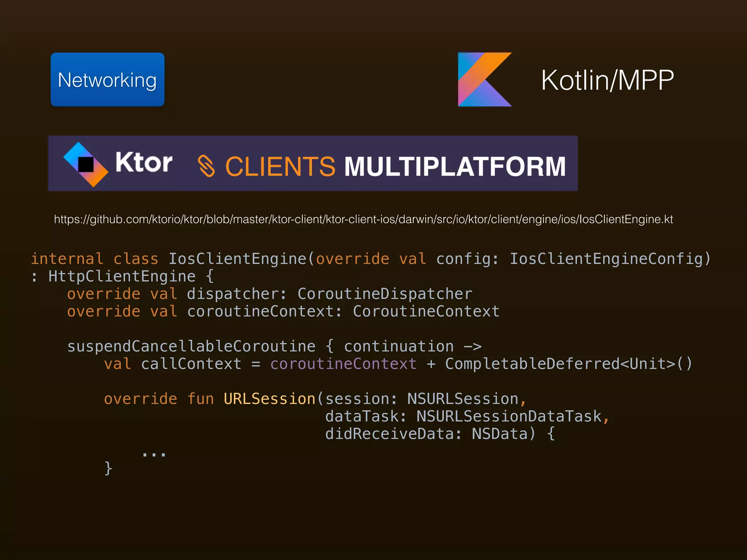Image resolution: width=747 pixels, height=560 pixels.
Task: Click the suspendCancellableCoroutine call
Action: (191, 346)
